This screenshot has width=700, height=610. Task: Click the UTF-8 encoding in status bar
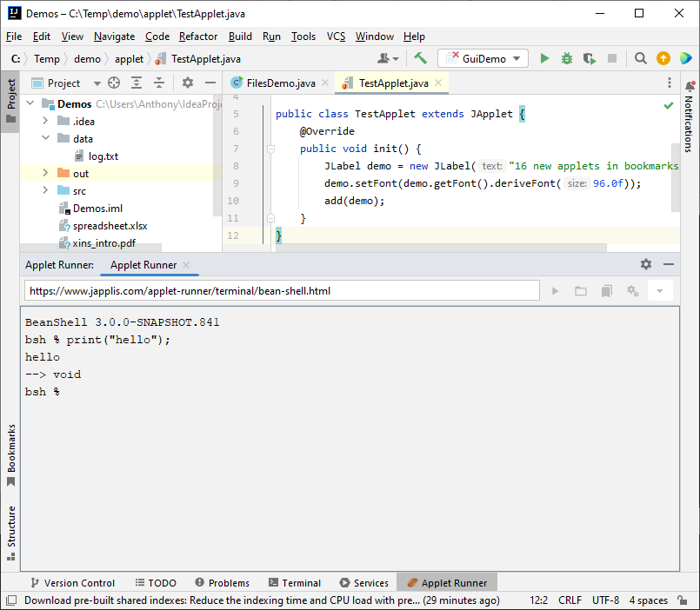tap(606, 600)
